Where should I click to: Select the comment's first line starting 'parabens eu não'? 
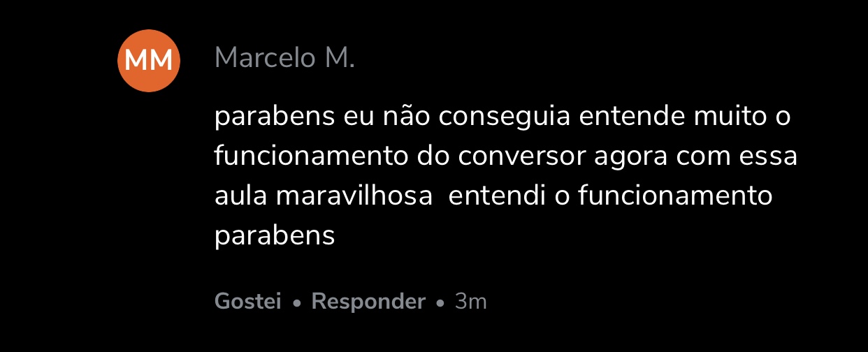coord(502,117)
